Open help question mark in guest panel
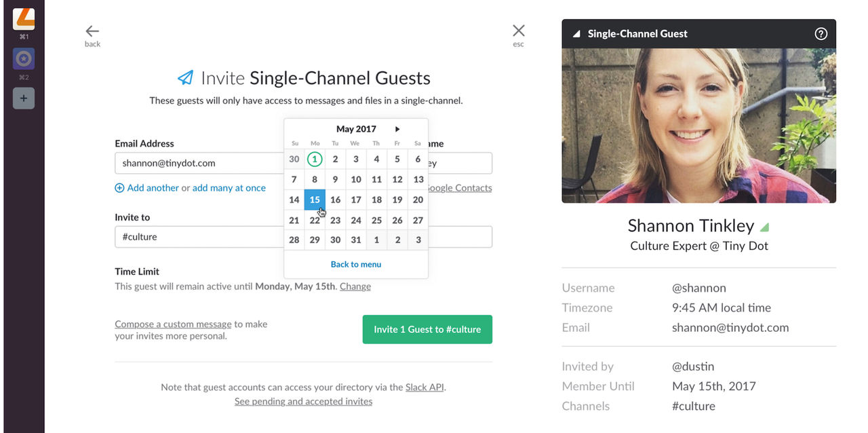This screenshot has height=433, width=868. tap(821, 34)
